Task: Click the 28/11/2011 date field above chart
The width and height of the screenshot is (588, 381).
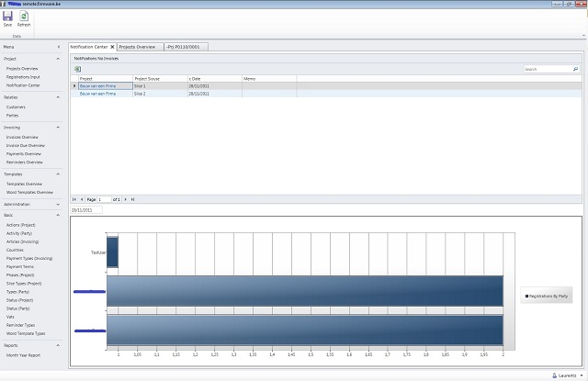Action: tap(85, 210)
